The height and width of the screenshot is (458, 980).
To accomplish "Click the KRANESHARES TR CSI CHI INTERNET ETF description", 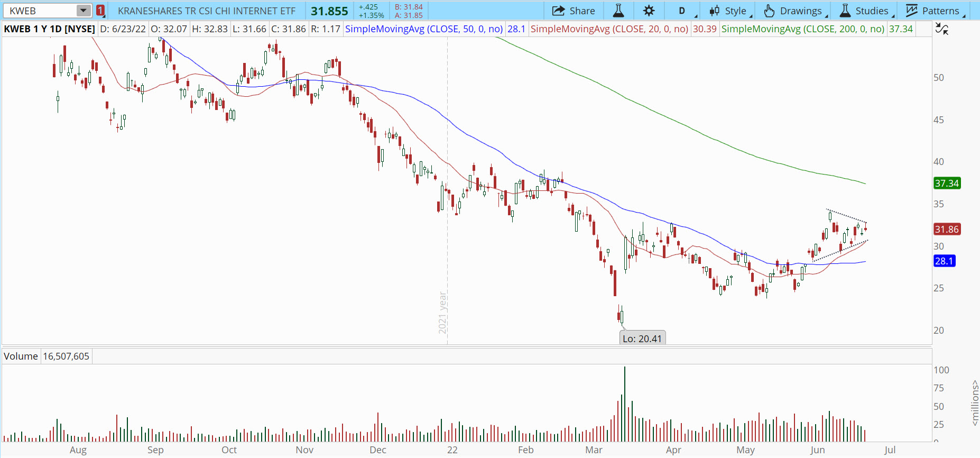I will [207, 11].
